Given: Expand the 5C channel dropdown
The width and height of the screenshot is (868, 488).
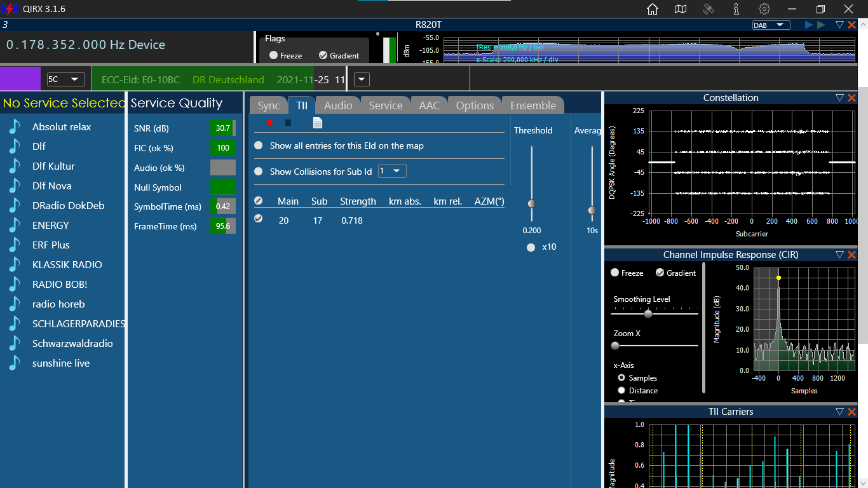Looking at the screenshot, I should click(x=66, y=79).
